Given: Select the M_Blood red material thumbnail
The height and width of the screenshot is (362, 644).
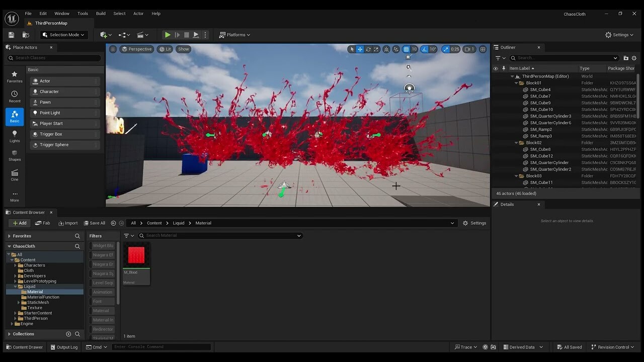Looking at the screenshot, I should click(x=136, y=255).
